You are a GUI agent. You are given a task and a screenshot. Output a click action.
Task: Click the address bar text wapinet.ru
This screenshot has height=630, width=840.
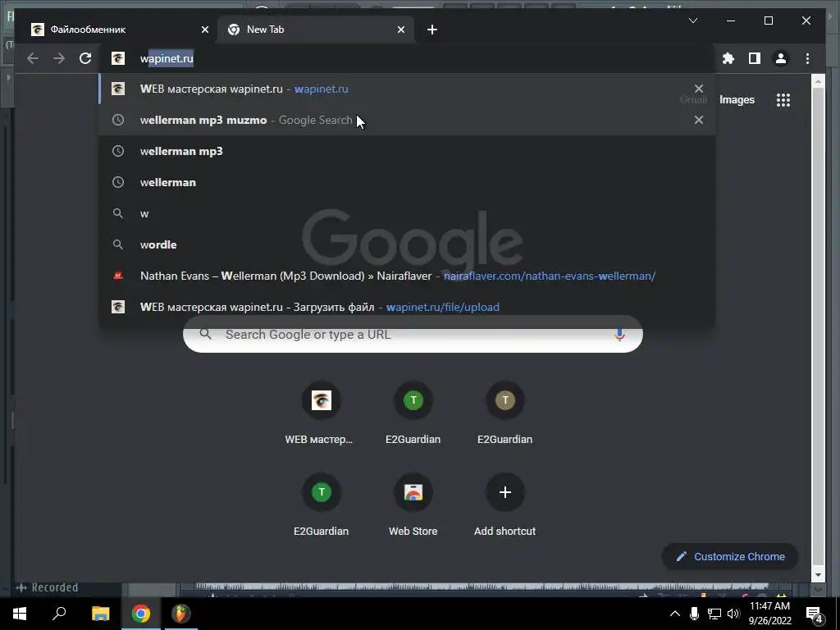[167, 58]
